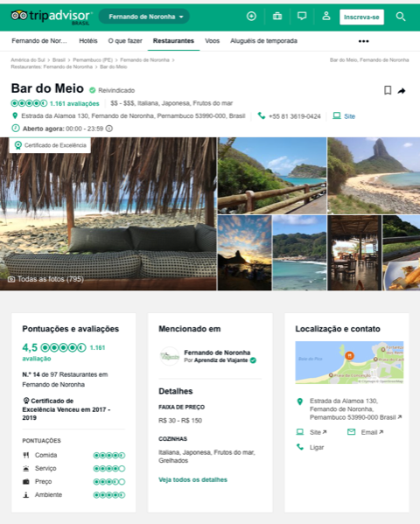Expand the three-dots more menu
Screen dimensions: 420x524
click(363, 41)
